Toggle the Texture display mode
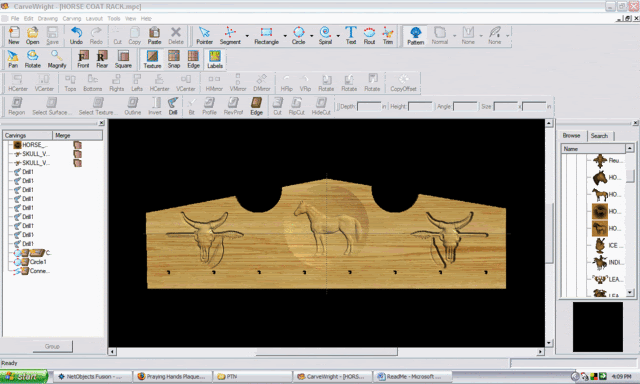640x384 pixels. (152, 59)
